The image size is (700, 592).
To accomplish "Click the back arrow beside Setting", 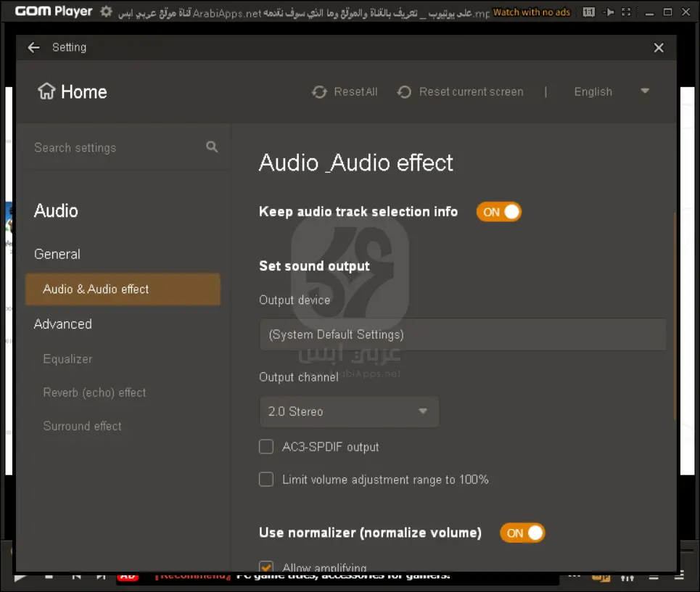I will pos(33,48).
